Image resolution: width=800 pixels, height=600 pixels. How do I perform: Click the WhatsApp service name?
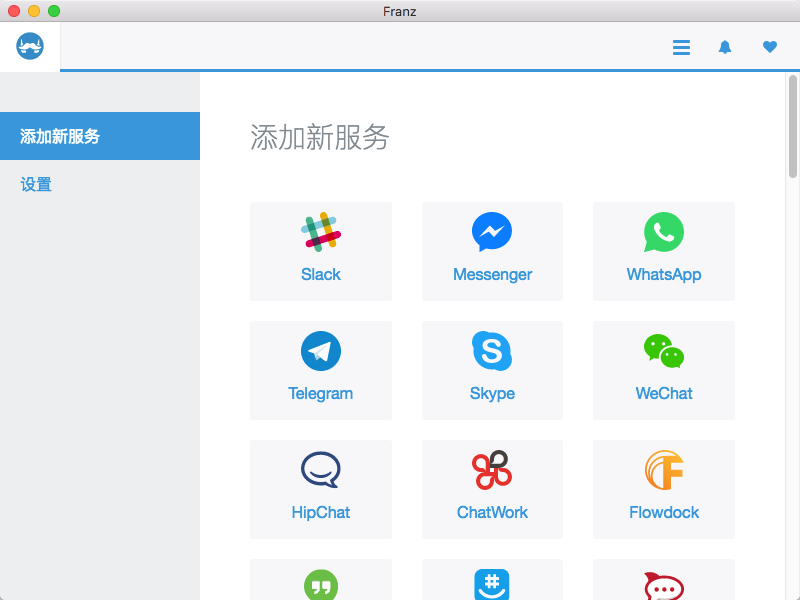click(664, 274)
